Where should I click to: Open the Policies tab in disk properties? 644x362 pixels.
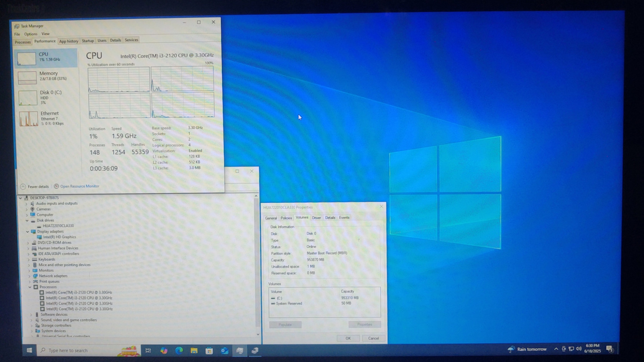click(286, 218)
